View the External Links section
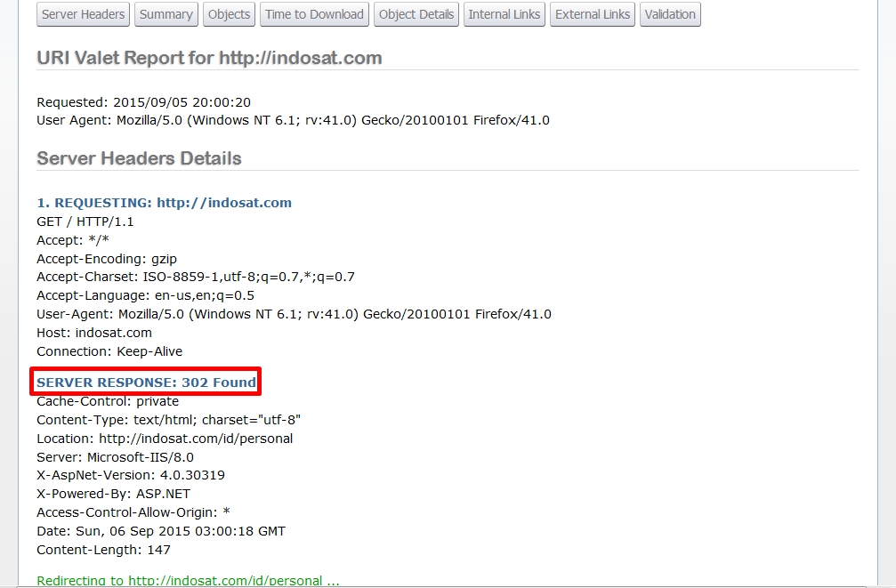 pyautogui.click(x=592, y=14)
